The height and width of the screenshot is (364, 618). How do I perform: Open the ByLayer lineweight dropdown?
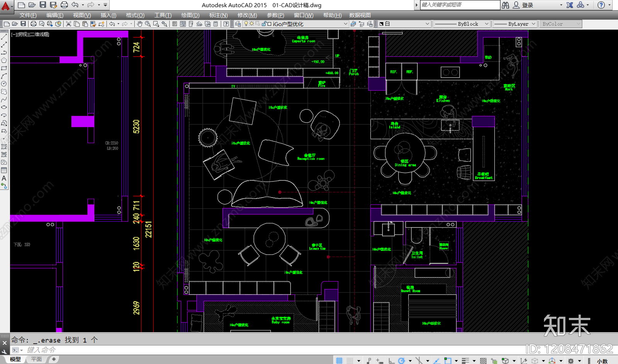point(516,24)
